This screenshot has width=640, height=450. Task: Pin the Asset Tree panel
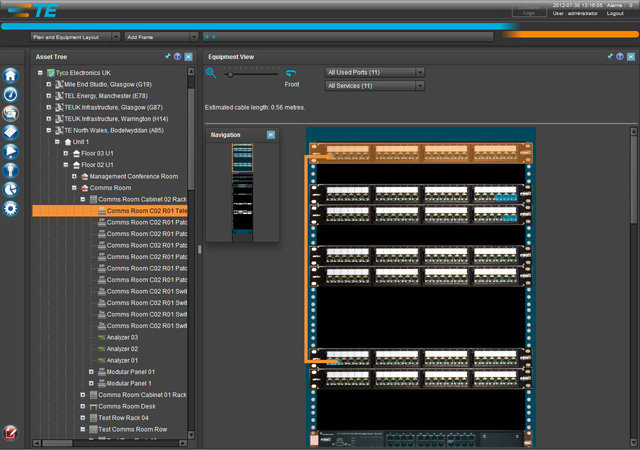[167, 56]
